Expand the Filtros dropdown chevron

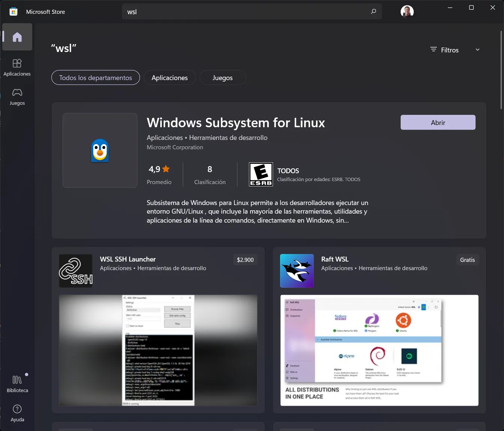coord(477,50)
